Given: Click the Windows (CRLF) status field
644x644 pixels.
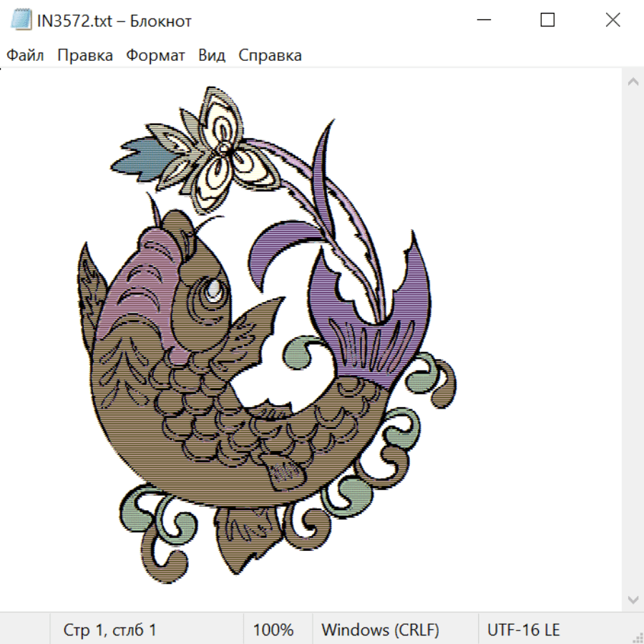Looking at the screenshot, I should pyautogui.click(x=380, y=630).
